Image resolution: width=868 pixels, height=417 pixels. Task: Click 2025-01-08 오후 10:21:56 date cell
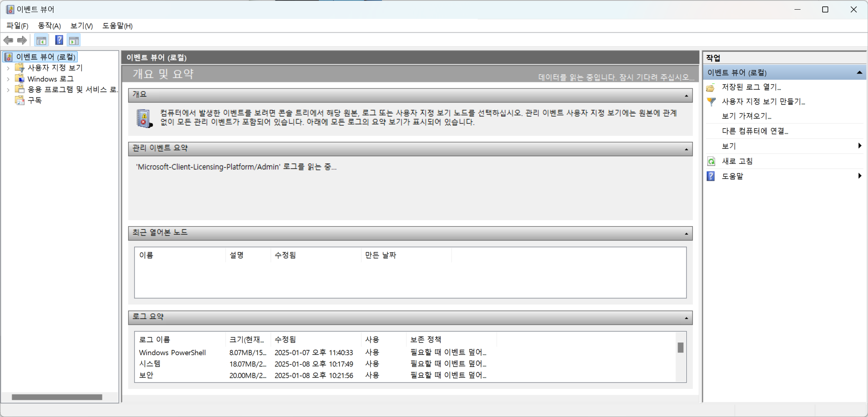[314, 375]
